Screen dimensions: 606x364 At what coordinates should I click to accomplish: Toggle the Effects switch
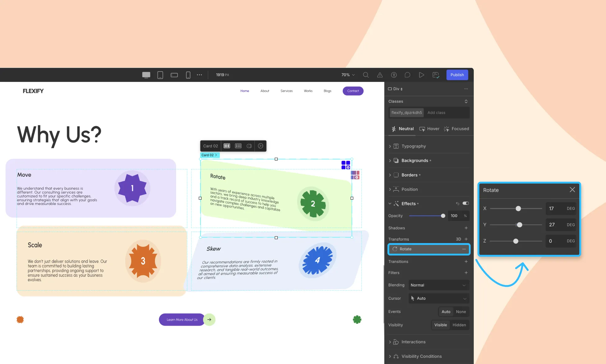(x=466, y=203)
